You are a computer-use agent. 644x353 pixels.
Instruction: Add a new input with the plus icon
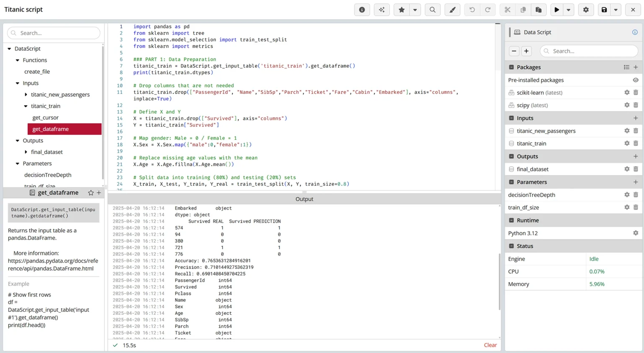(x=636, y=118)
